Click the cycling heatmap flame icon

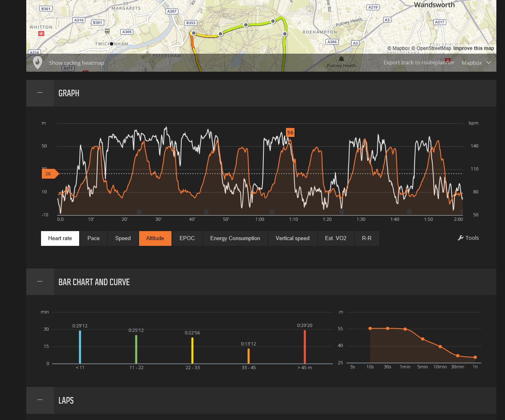click(38, 63)
